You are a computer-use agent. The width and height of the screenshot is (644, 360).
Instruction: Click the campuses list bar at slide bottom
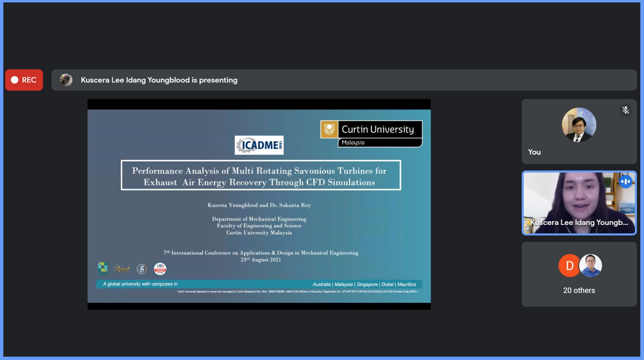(259, 284)
